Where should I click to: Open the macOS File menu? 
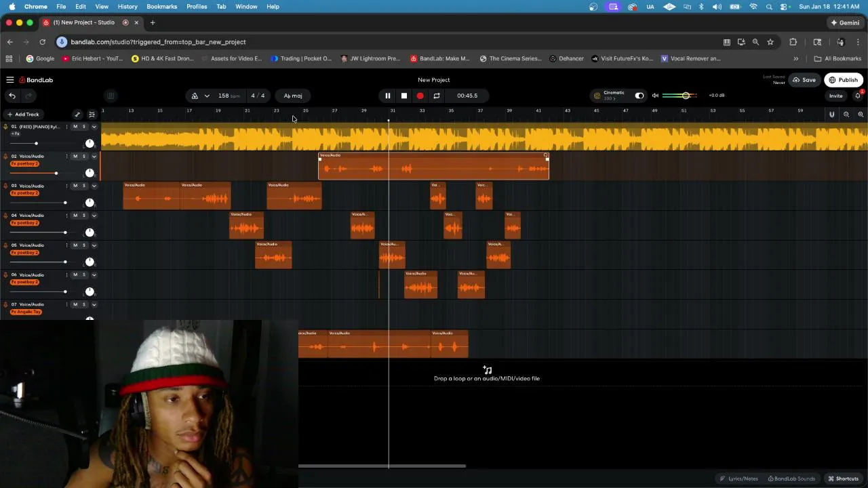pyautogui.click(x=61, y=6)
